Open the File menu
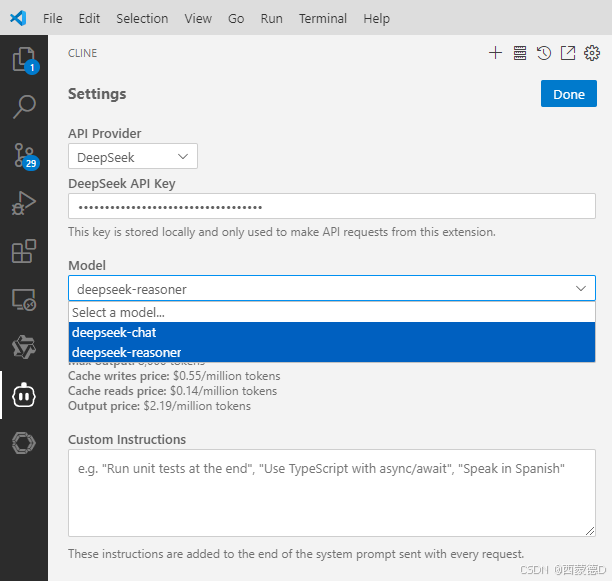 point(53,18)
